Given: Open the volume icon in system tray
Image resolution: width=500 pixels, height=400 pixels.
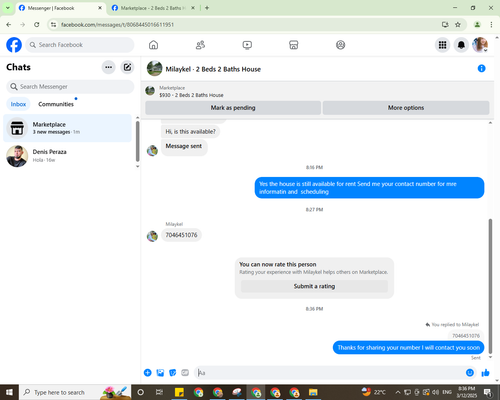Looking at the screenshot, I should click(436, 392).
